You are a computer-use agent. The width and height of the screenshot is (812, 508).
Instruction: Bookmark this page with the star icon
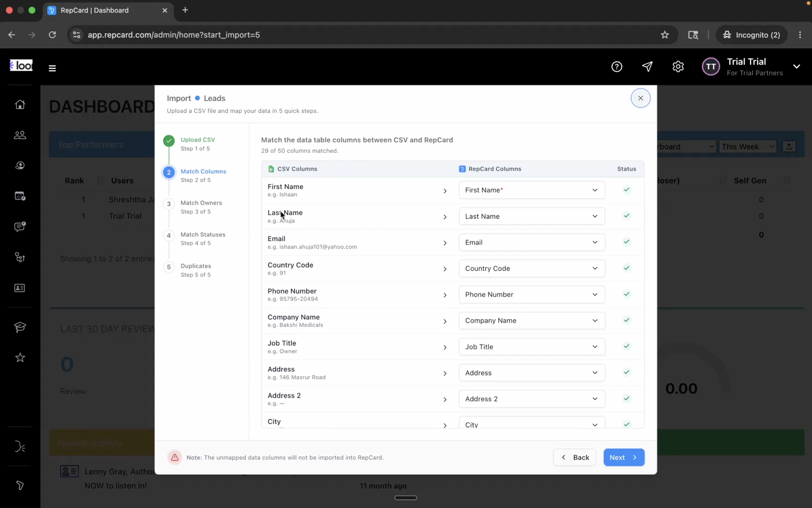[x=665, y=35]
